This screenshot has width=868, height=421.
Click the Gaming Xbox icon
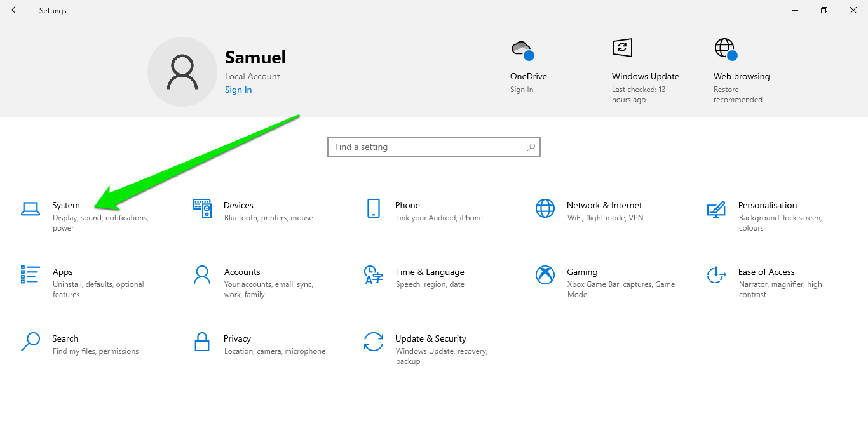coord(545,275)
